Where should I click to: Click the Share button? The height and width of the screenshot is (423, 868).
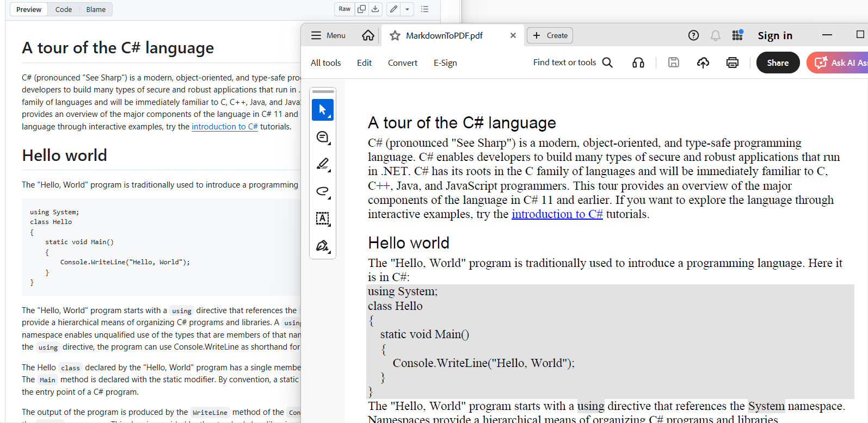tap(778, 63)
